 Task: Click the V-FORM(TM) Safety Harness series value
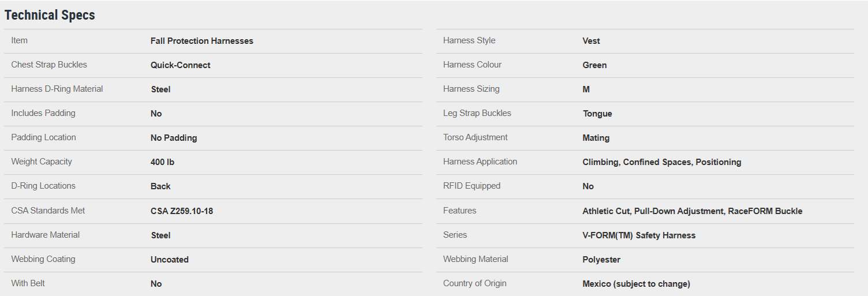coord(639,235)
